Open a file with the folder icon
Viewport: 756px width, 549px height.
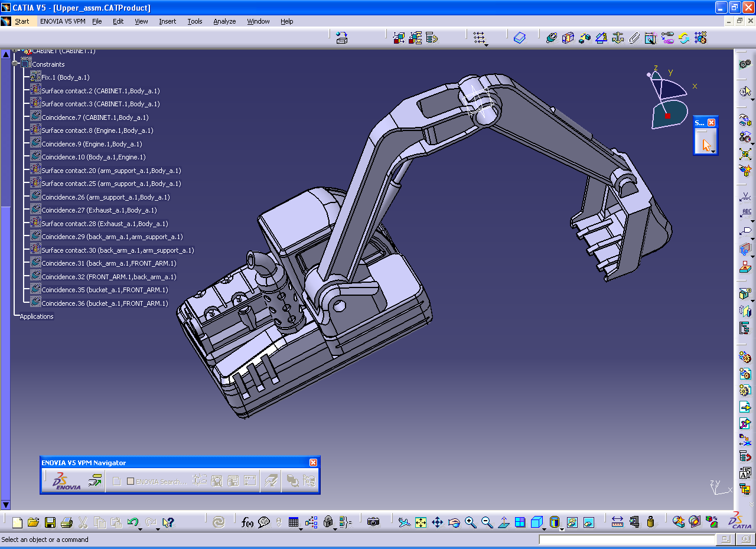34,522
